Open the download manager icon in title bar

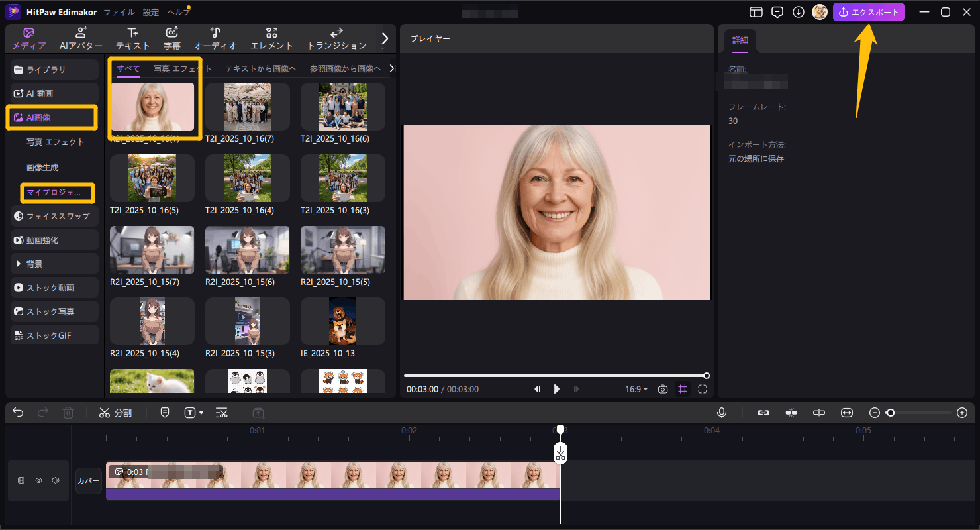pyautogui.click(x=799, y=12)
